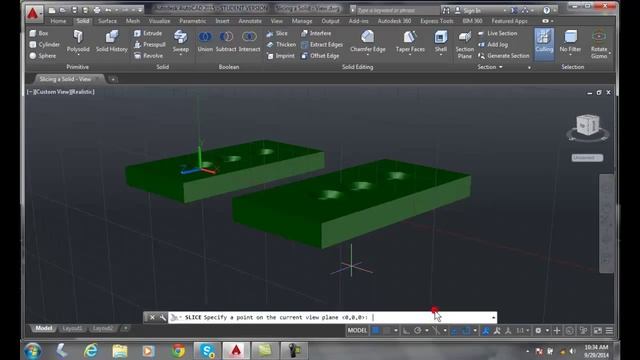
Task: Choose the Presspull tool
Action: click(149, 44)
